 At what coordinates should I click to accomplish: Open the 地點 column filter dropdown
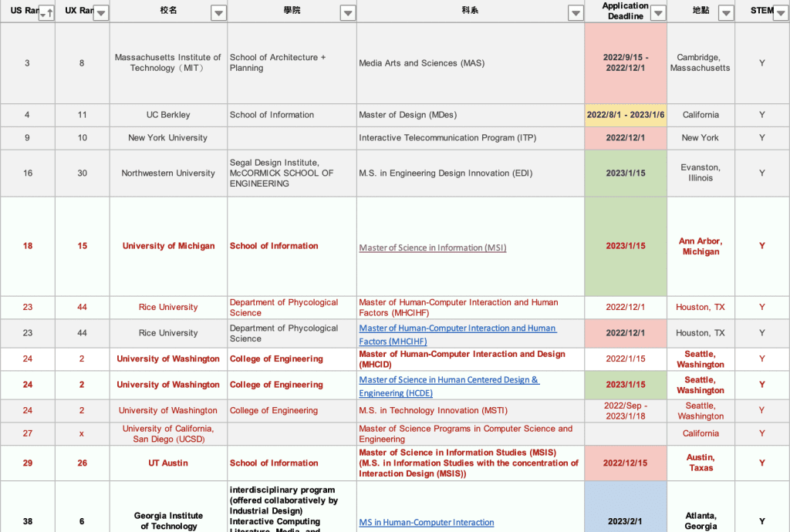pyautogui.click(x=726, y=14)
